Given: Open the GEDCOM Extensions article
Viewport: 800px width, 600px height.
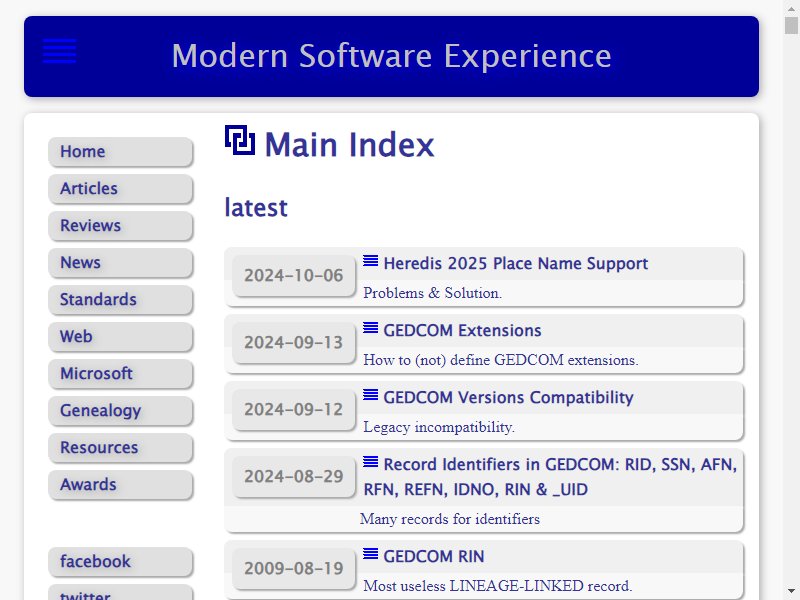Looking at the screenshot, I should click(462, 331).
